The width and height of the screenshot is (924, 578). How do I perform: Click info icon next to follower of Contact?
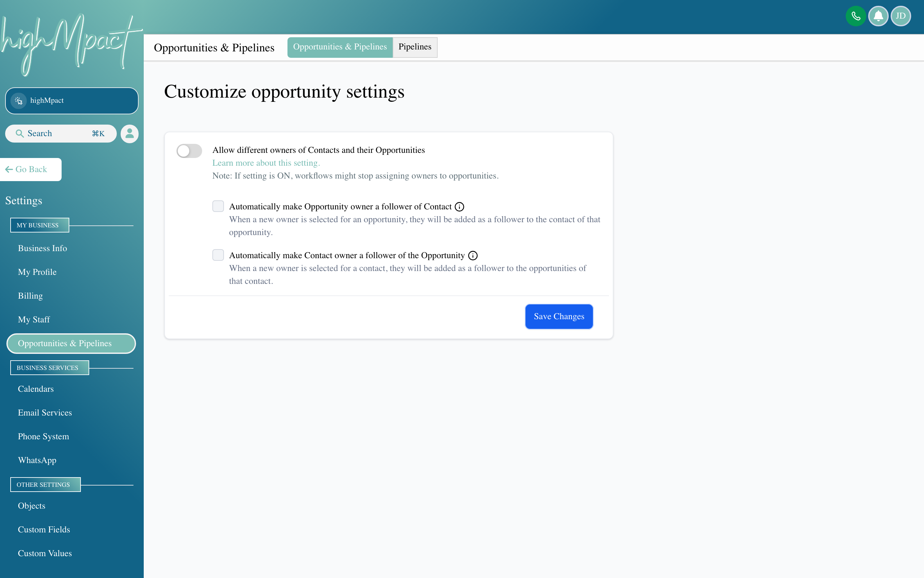point(459,207)
